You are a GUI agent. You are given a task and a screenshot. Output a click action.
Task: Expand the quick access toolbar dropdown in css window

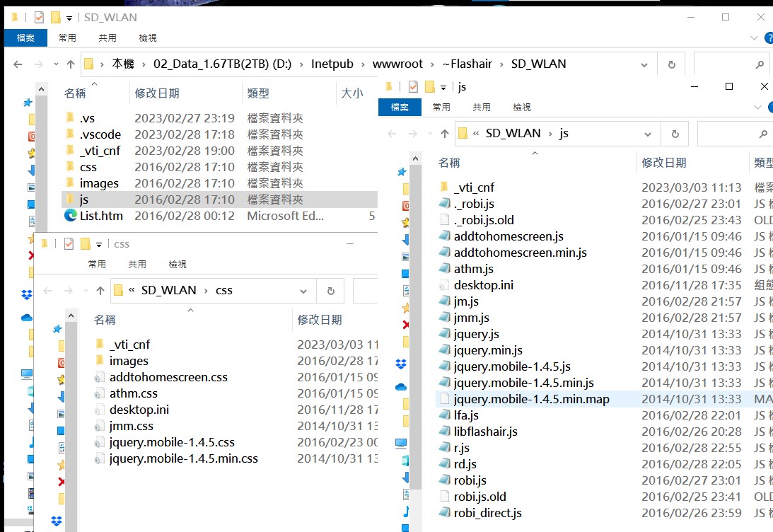[98, 245]
